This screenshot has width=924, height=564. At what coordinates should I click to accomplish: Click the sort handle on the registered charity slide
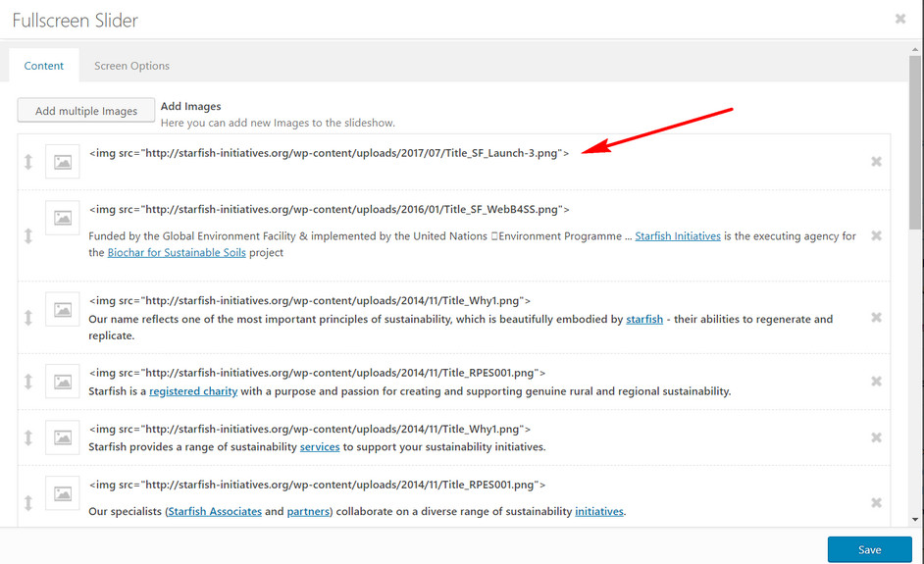(27, 382)
